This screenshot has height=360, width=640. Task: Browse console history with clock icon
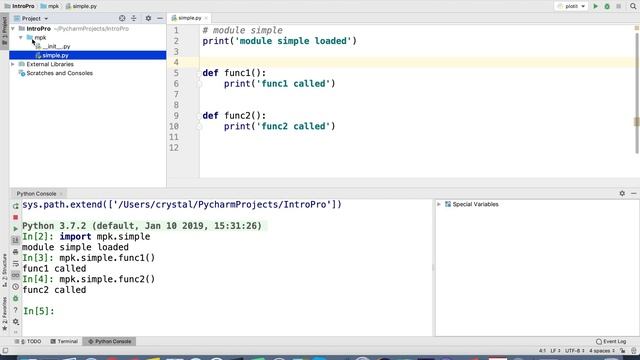click(16, 287)
